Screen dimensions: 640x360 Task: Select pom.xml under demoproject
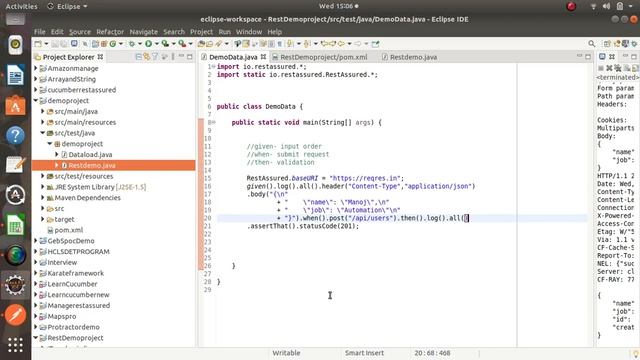click(68, 230)
